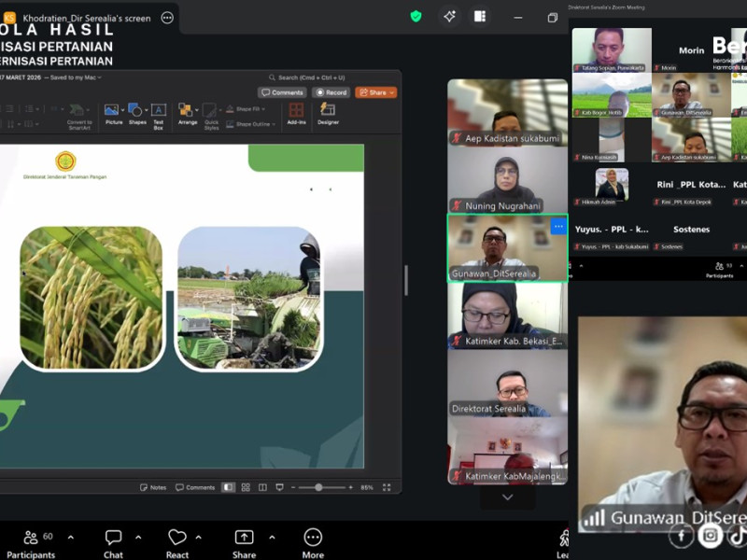Toggle the Notes pane in PowerPoint
Viewport: 747px width, 560px height.
tap(153, 487)
